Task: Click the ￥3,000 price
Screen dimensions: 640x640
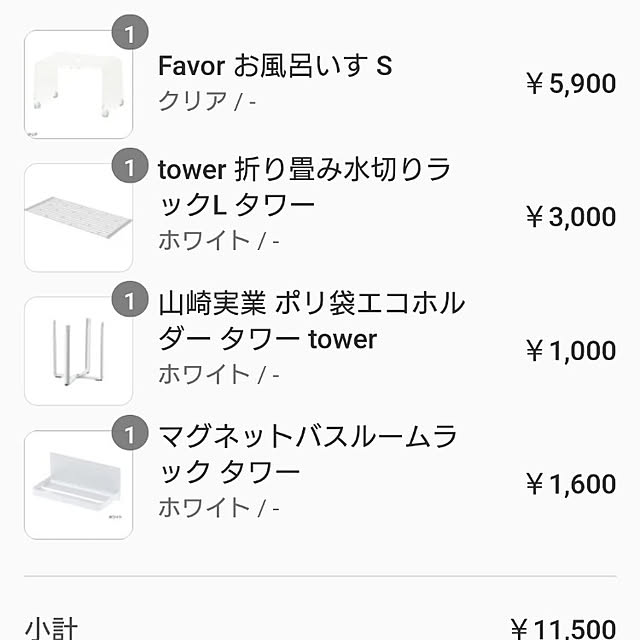Action: (x=571, y=217)
